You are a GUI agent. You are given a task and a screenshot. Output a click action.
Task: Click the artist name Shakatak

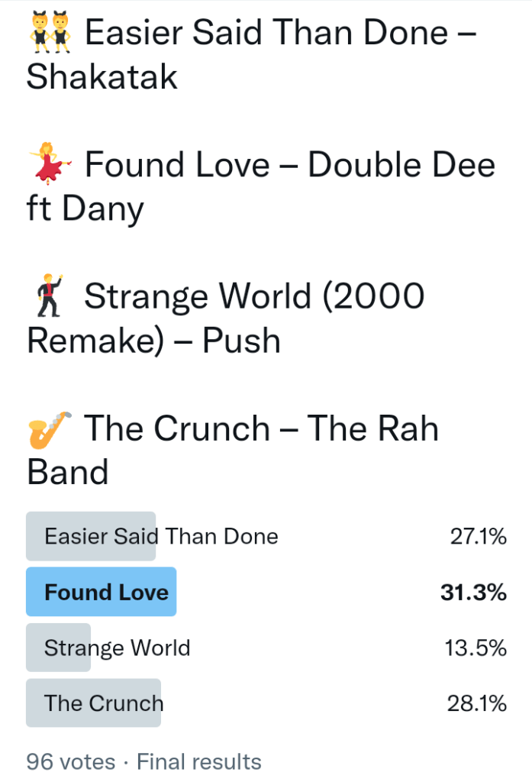click(x=102, y=76)
